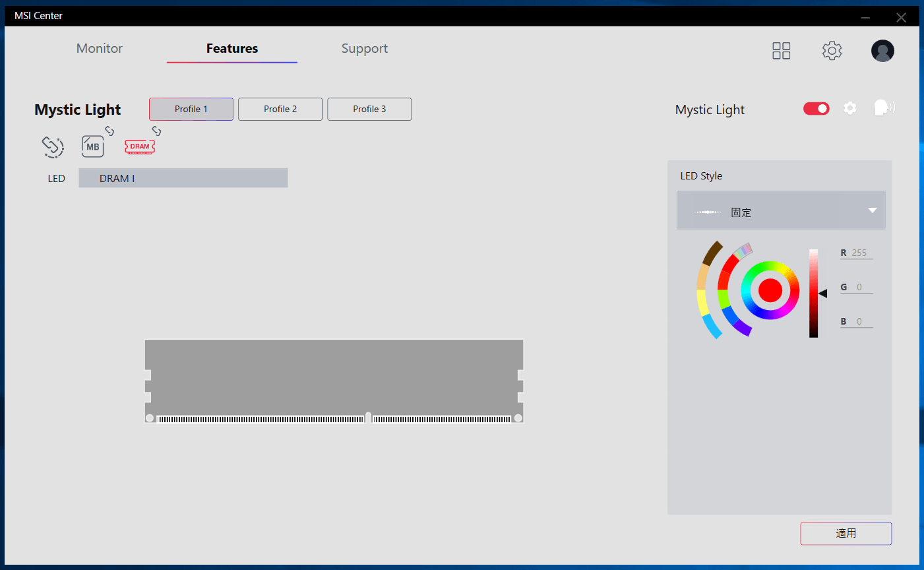
Task: Open the 固定 LED style combo box
Action: tap(781, 210)
